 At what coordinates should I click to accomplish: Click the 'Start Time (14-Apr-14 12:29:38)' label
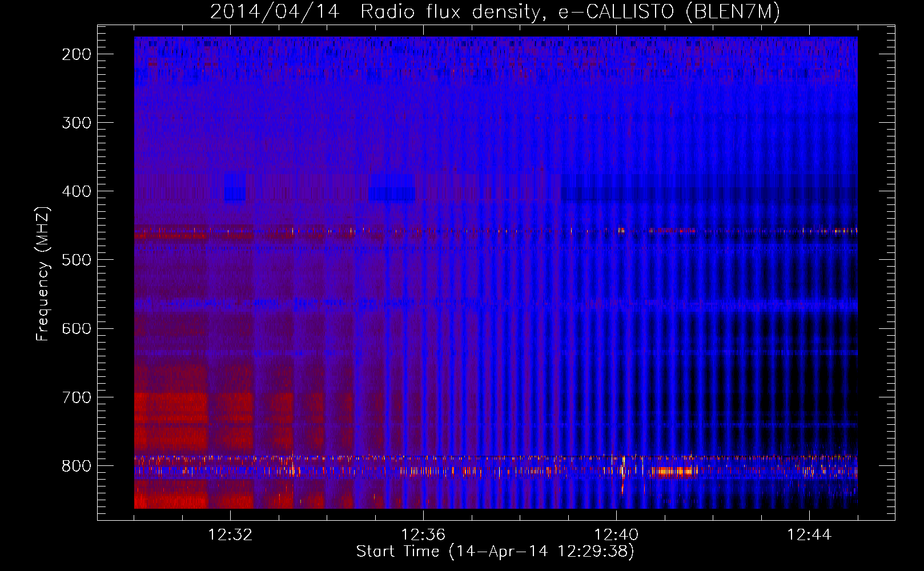click(495, 552)
